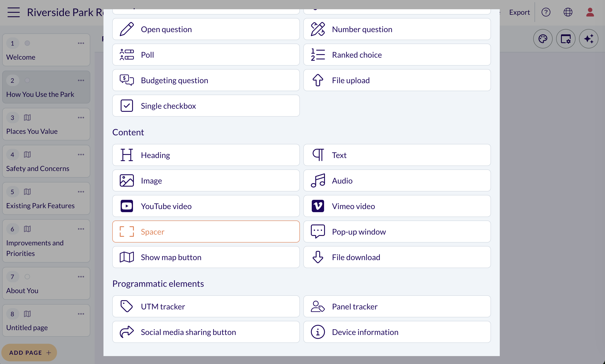Add a Number question element
Image resolution: width=605 pixels, height=364 pixels.
tap(397, 29)
